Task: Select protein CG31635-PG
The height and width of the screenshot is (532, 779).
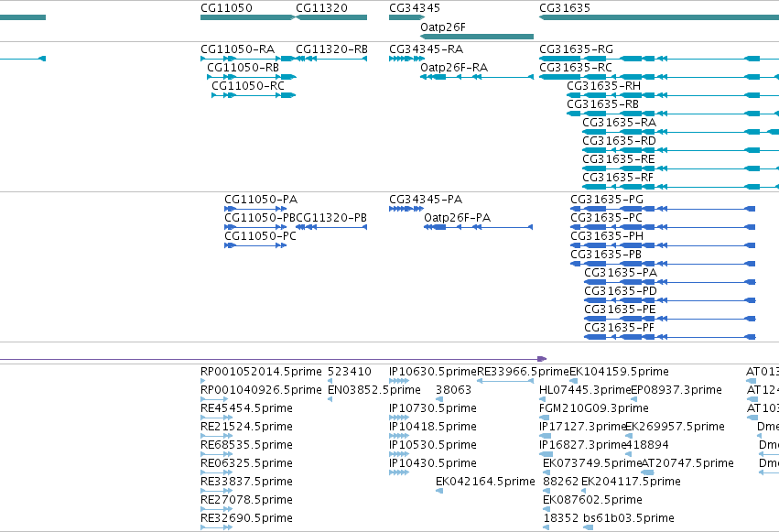Action: pos(607,200)
